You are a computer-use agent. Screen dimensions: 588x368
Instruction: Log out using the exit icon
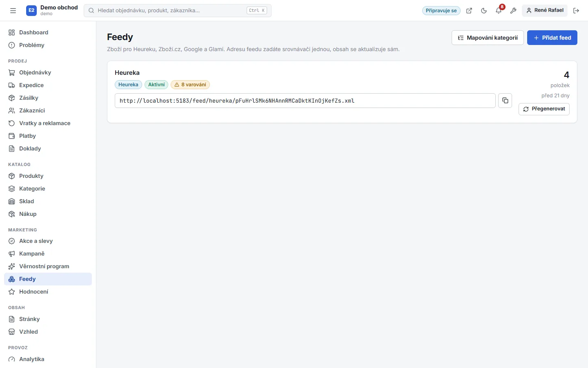[x=576, y=11]
